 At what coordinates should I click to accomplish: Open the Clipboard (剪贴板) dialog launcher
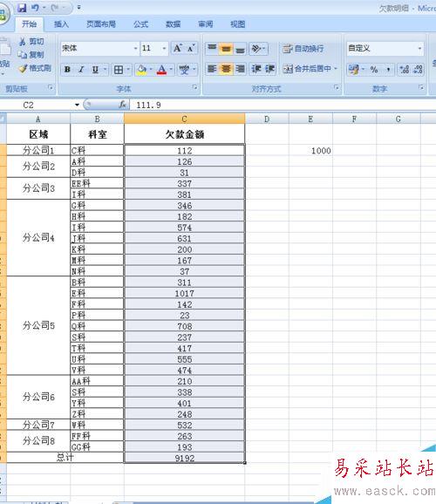pos(51,87)
